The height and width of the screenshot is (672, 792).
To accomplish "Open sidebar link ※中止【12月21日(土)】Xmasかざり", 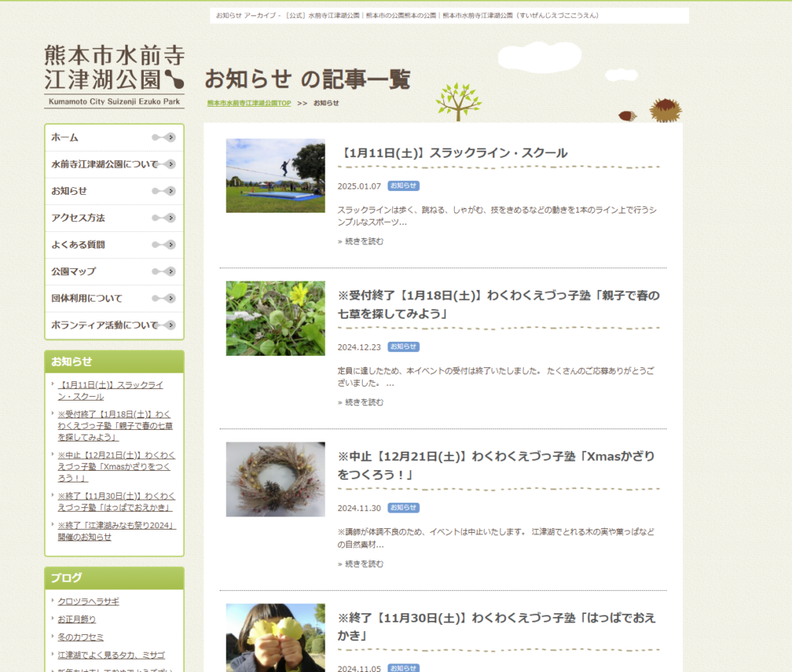I will pyautogui.click(x=116, y=466).
